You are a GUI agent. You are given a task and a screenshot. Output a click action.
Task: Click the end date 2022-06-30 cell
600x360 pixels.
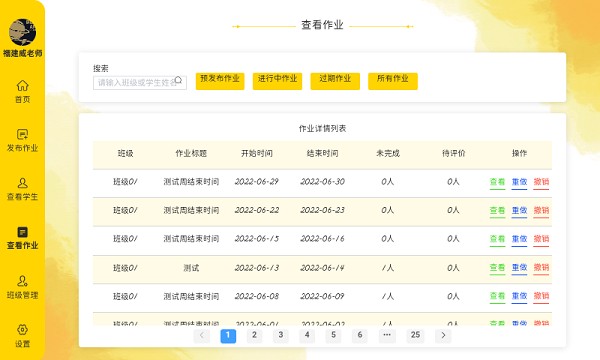pyautogui.click(x=323, y=182)
